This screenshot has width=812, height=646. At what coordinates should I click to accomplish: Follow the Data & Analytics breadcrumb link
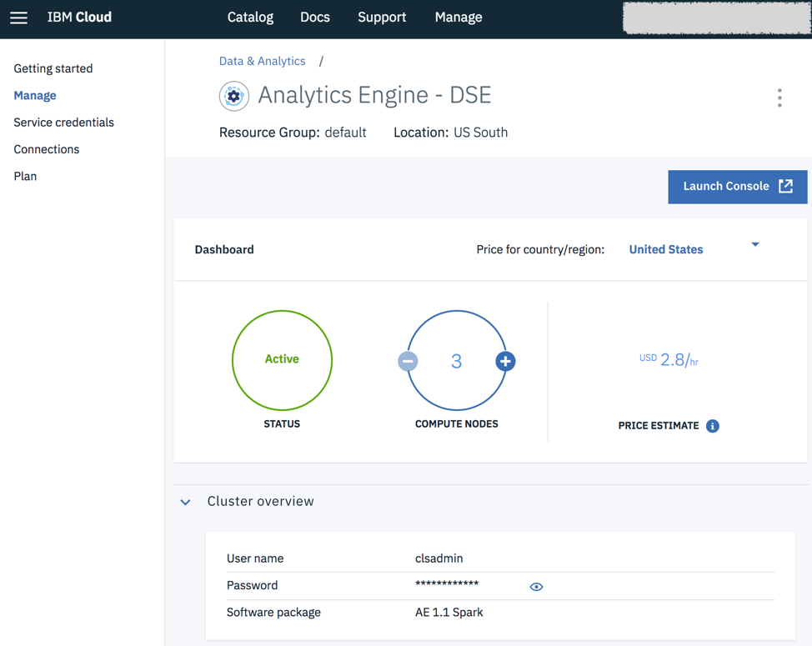[262, 61]
